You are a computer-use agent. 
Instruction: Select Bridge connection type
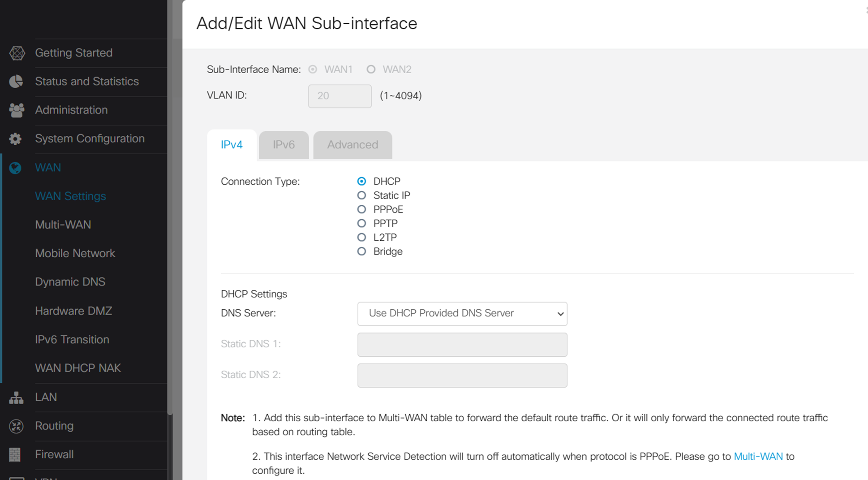tap(361, 251)
